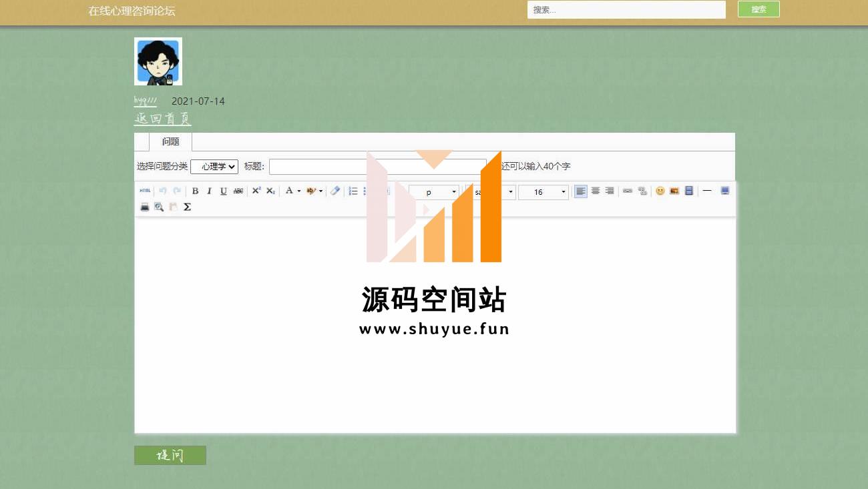
Task: Open the emoticon smiley picker
Action: (660, 191)
